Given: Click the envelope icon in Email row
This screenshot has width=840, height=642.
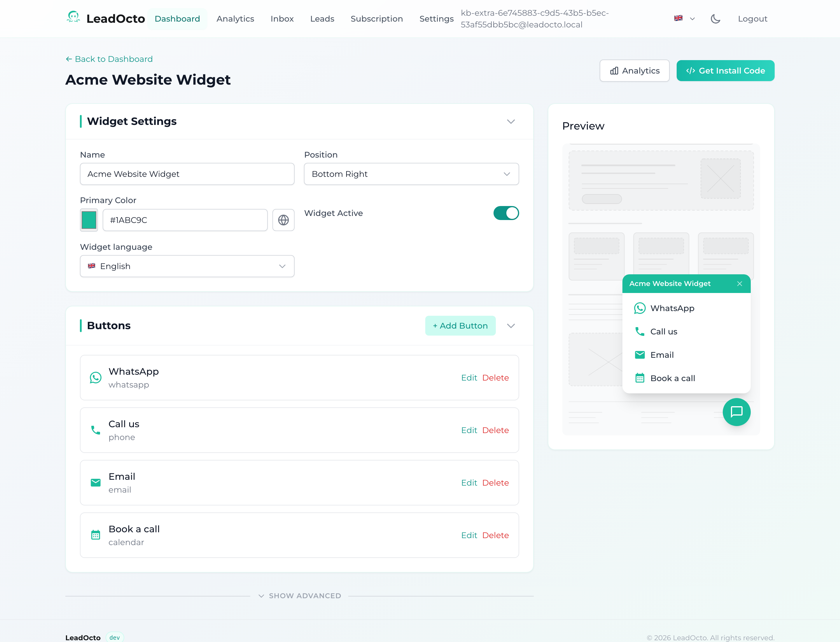Looking at the screenshot, I should [95, 483].
